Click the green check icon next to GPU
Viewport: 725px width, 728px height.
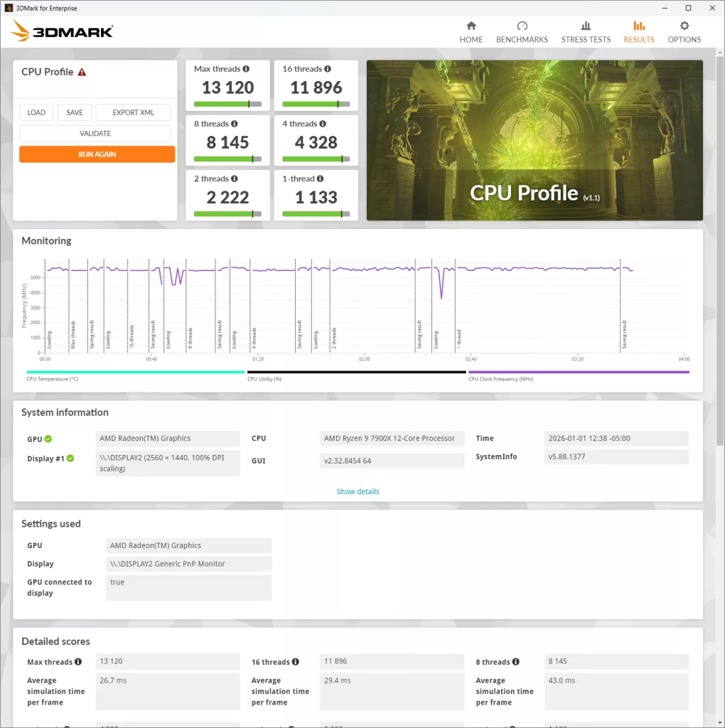coord(48,439)
